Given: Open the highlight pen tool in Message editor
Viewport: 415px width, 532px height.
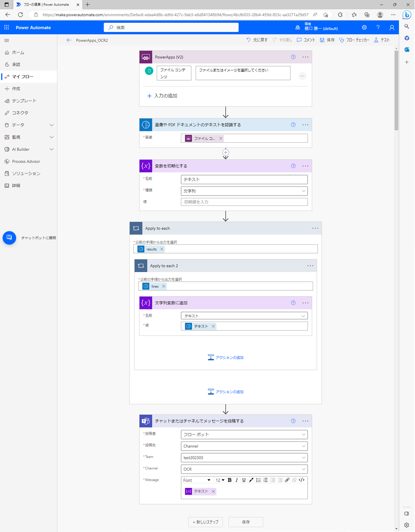Looking at the screenshot, I should point(251,480).
